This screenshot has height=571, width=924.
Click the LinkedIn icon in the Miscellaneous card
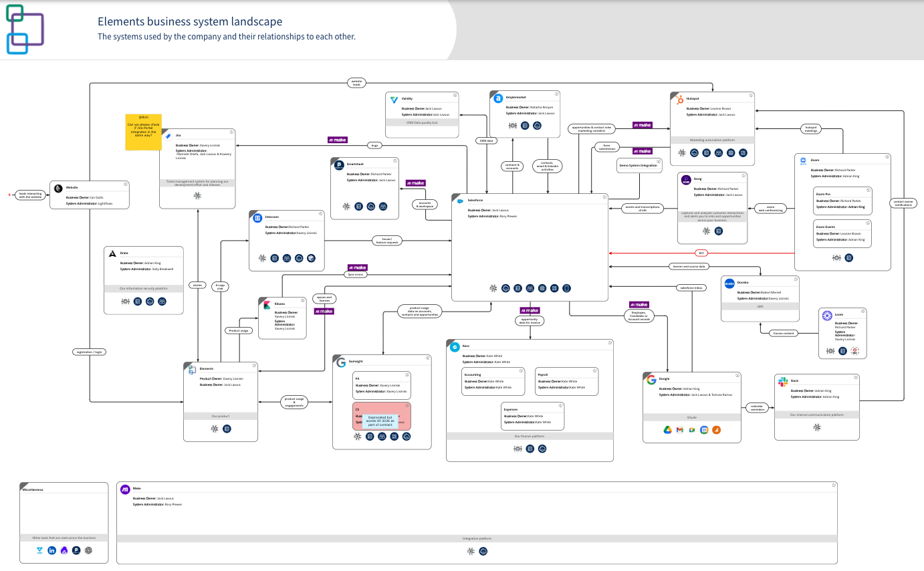click(52, 550)
